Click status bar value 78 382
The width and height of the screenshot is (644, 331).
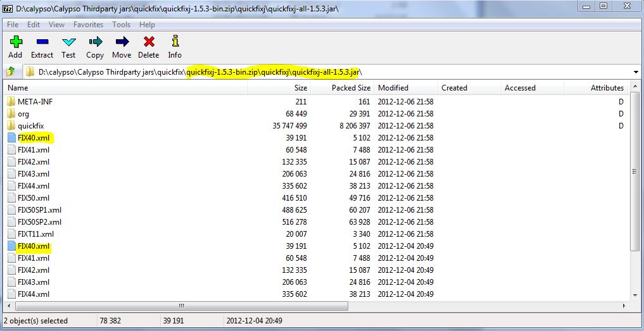point(110,321)
